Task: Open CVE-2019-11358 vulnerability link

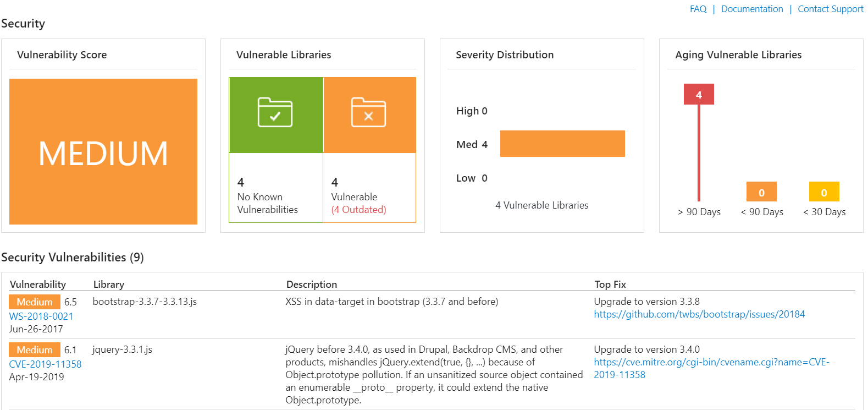Action: [45, 364]
